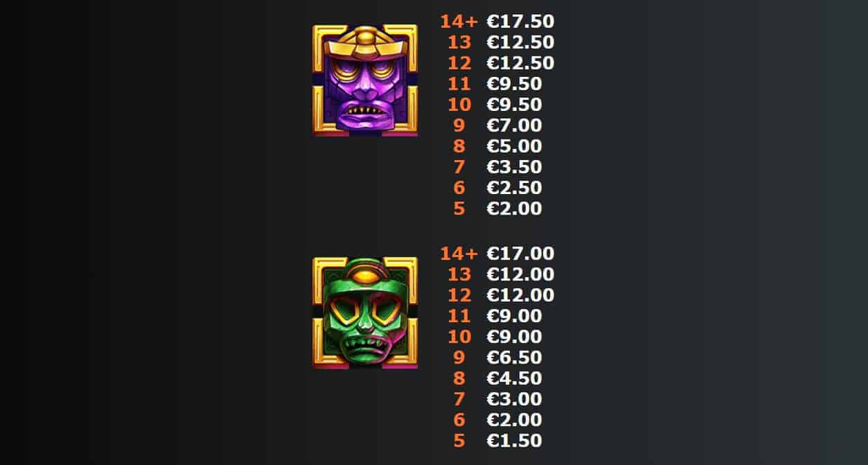Viewport: 868px width, 465px height.
Task: Click the orange 14+ count beside the purple mask
Action: (x=459, y=21)
